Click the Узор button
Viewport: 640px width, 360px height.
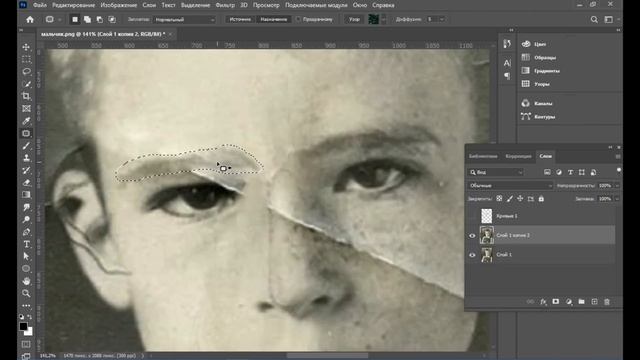point(354,19)
